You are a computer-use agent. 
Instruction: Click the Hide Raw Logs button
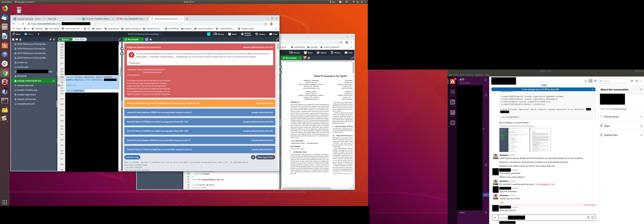pyautogui.click(x=132, y=157)
